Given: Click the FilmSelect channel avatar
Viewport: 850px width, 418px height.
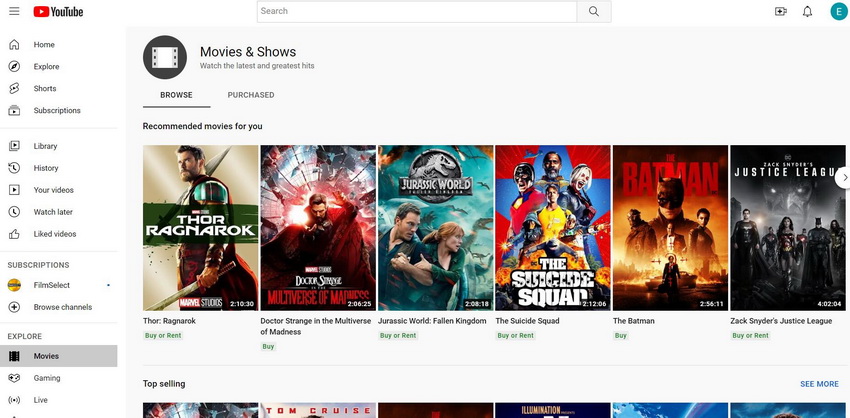Looking at the screenshot, I should 14,285.
